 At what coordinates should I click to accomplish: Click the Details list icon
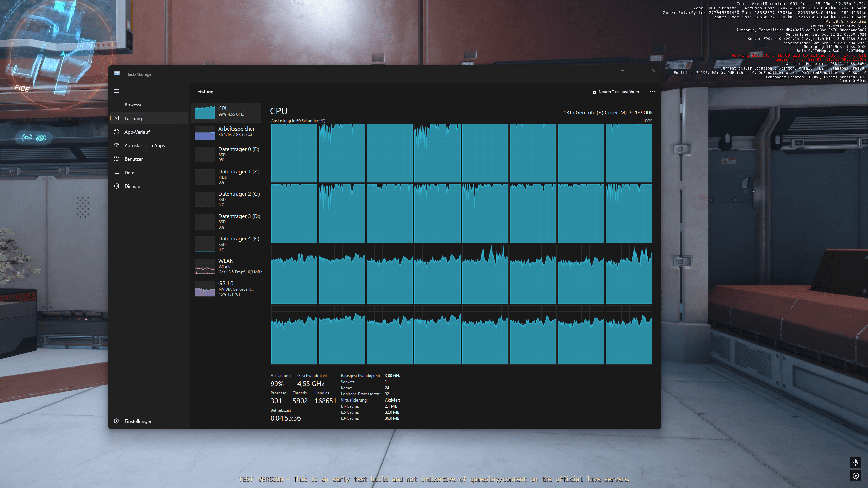click(x=116, y=172)
